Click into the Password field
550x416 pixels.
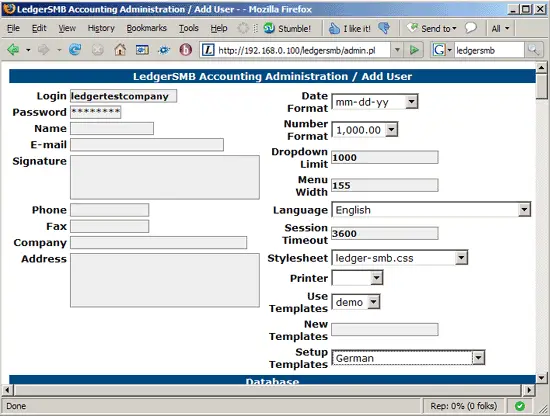pos(96,112)
